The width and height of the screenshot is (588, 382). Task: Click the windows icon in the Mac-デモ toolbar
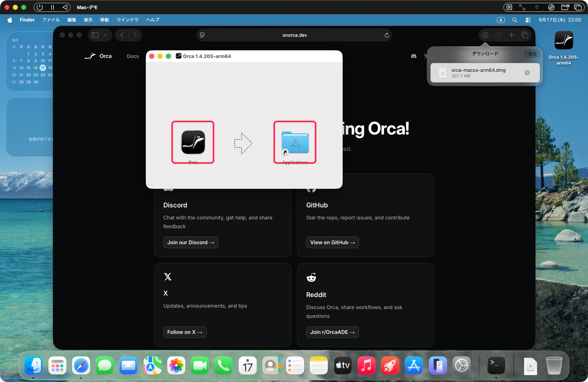tap(578, 7)
